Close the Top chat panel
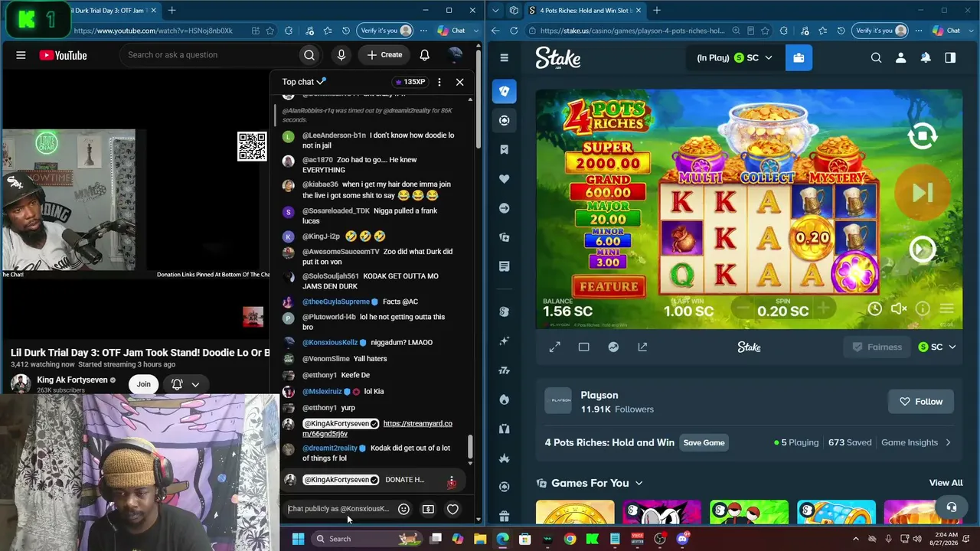980x551 pixels. click(x=459, y=82)
